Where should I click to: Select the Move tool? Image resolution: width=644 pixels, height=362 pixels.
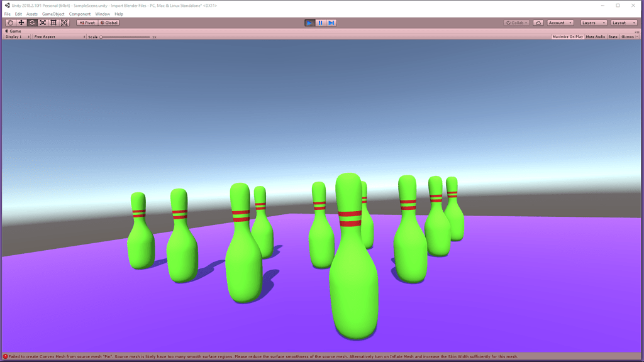21,22
